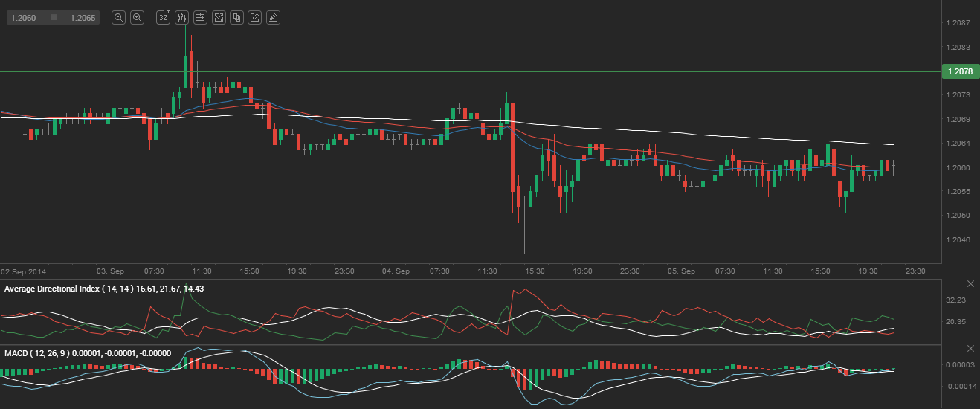Close the Average Directional Index panel
The image size is (980, 409).
[970, 285]
